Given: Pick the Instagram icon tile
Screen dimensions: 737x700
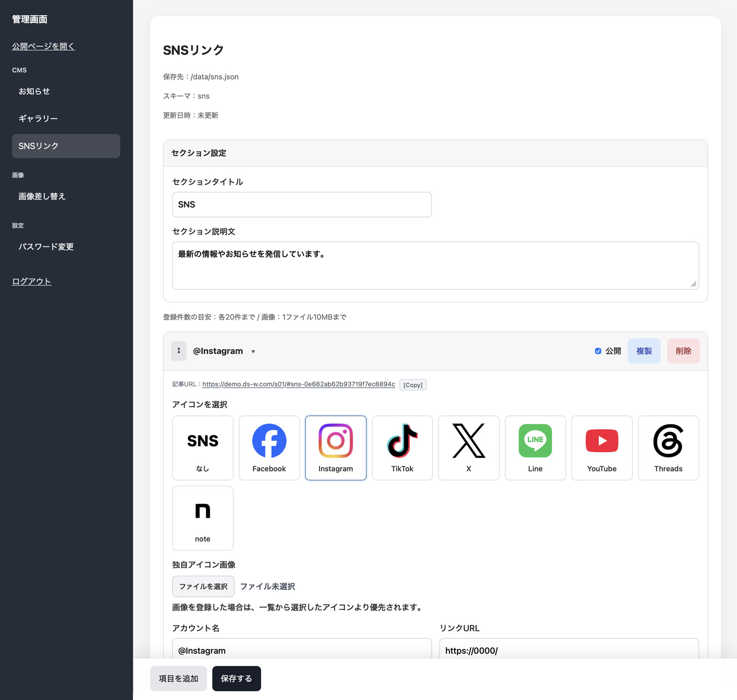Looking at the screenshot, I should tap(336, 448).
